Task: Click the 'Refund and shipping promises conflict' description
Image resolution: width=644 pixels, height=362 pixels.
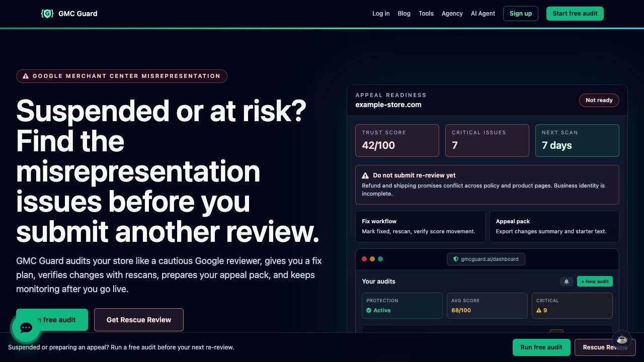Action: tap(484, 190)
